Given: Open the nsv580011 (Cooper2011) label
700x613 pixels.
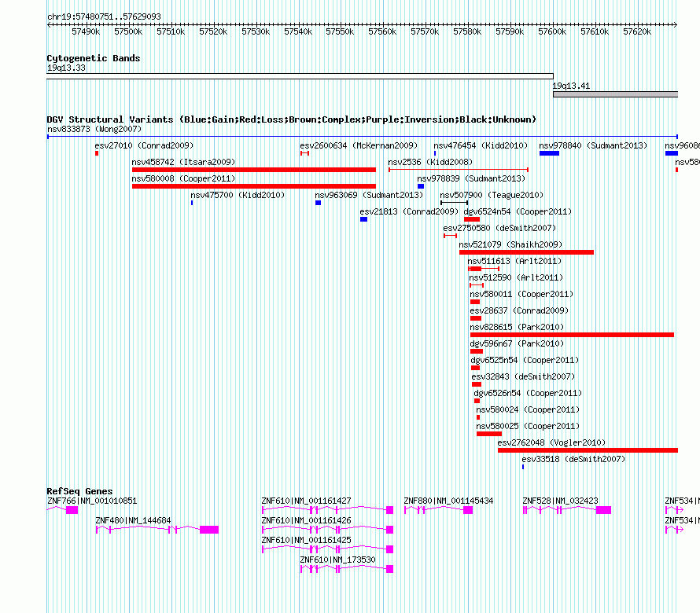Looking at the screenshot, I should pyautogui.click(x=521, y=295).
